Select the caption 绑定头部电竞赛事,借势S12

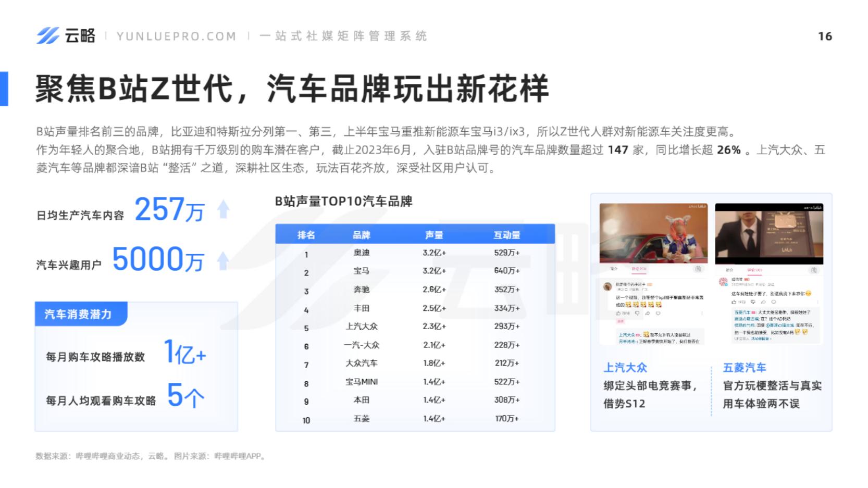coord(650,394)
